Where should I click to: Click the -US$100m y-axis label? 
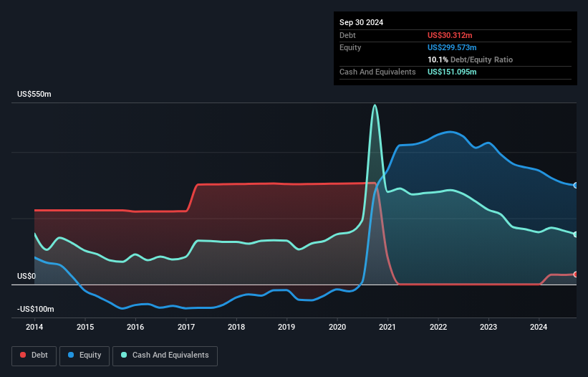[x=36, y=309]
